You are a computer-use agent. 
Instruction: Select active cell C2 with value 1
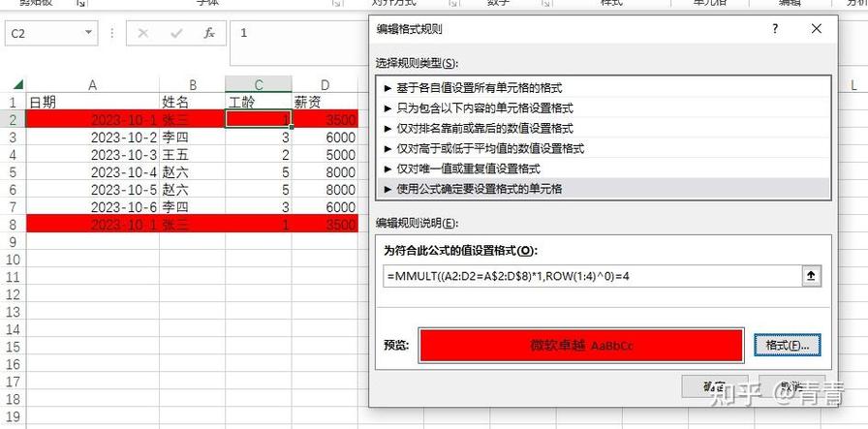tap(259, 119)
